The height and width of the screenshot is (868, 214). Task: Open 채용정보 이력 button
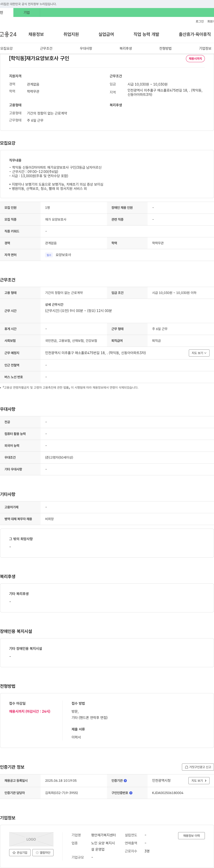tap(191, 836)
